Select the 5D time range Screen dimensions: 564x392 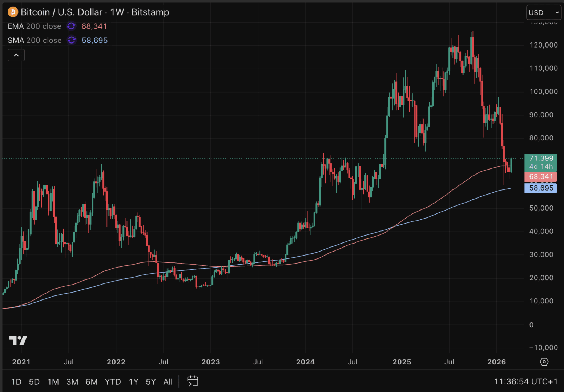point(34,382)
